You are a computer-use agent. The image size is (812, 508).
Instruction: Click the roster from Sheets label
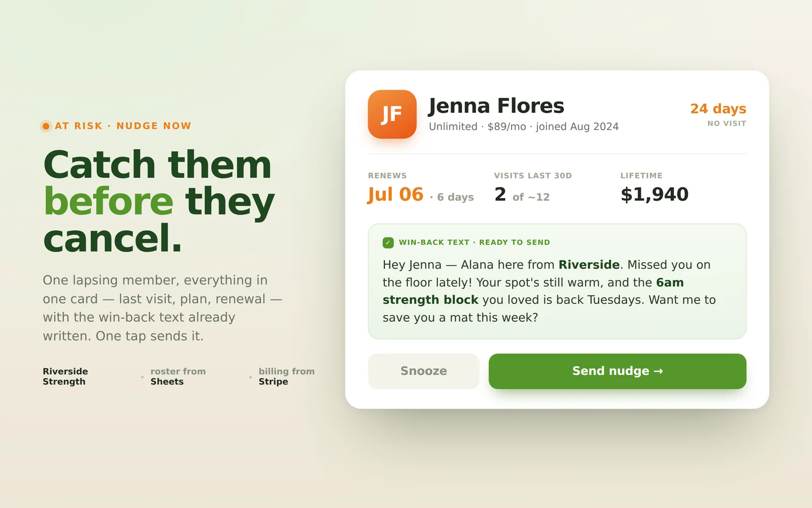[x=178, y=376]
